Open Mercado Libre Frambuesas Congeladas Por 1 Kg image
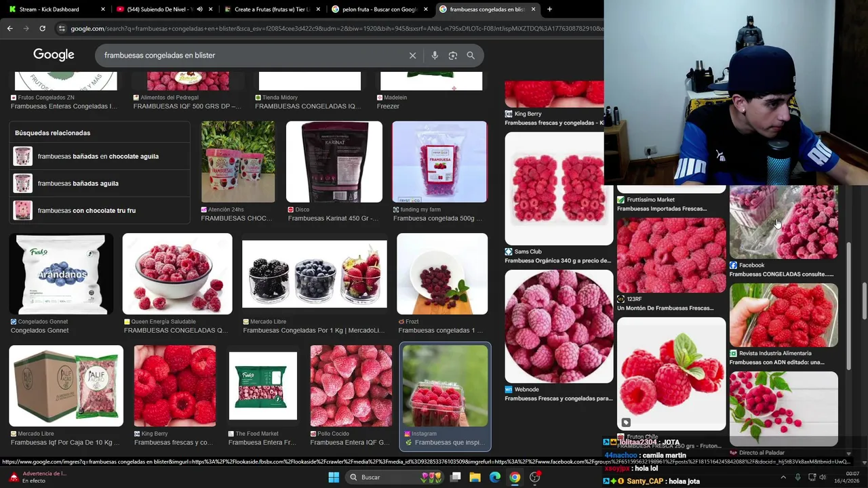The height and width of the screenshot is (488, 868). click(315, 274)
